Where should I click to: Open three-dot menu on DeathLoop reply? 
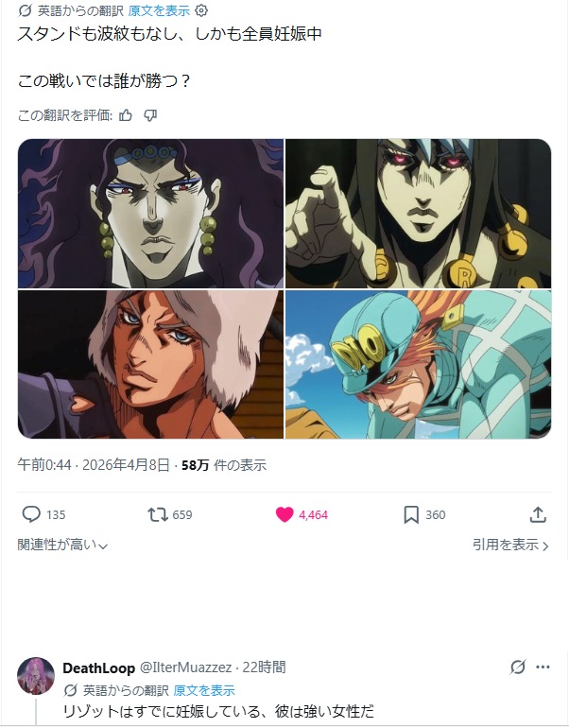coord(543,667)
